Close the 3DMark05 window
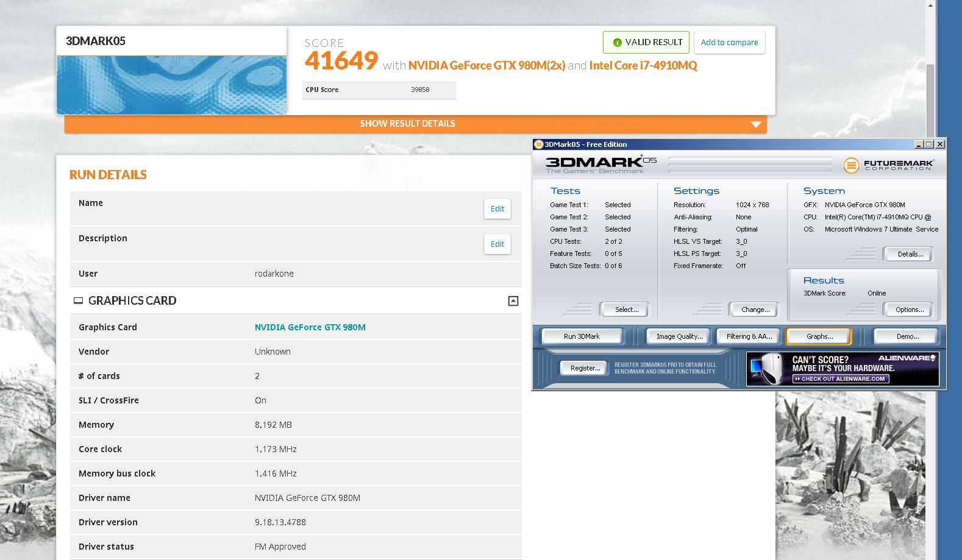This screenshot has height=560, width=962. pos(940,144)
